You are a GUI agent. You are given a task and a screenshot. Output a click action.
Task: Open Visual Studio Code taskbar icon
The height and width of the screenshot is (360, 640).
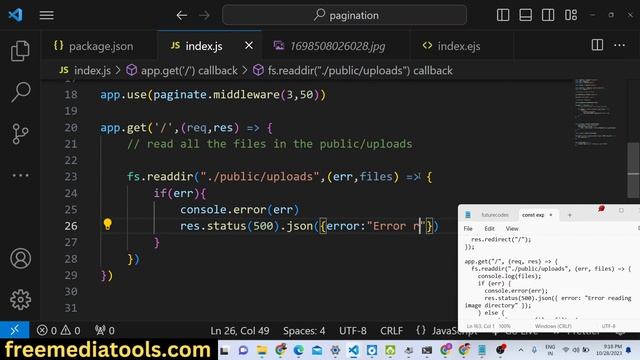tap(354, 350)
